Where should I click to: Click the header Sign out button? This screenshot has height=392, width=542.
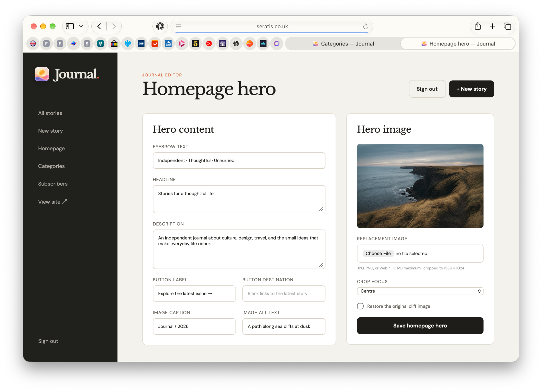(427, 89)
